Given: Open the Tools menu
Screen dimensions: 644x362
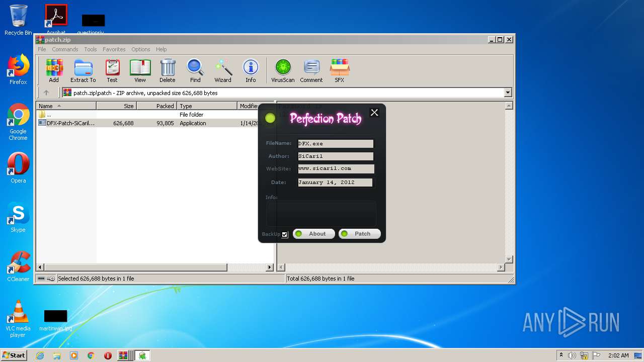Looking at the screenshot, I should [x=91, y=49].
